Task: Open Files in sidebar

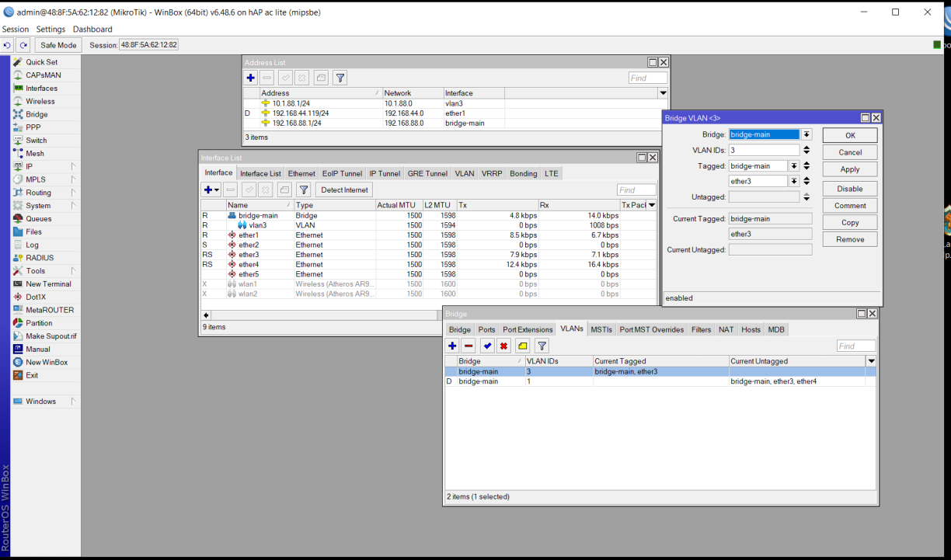Action: click(x=33, y=231)
